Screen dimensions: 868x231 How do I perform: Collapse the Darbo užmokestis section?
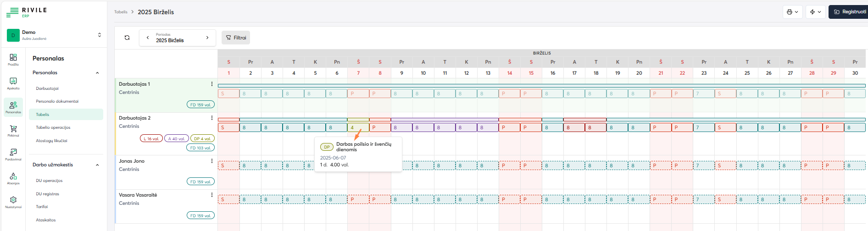(97, 165)
